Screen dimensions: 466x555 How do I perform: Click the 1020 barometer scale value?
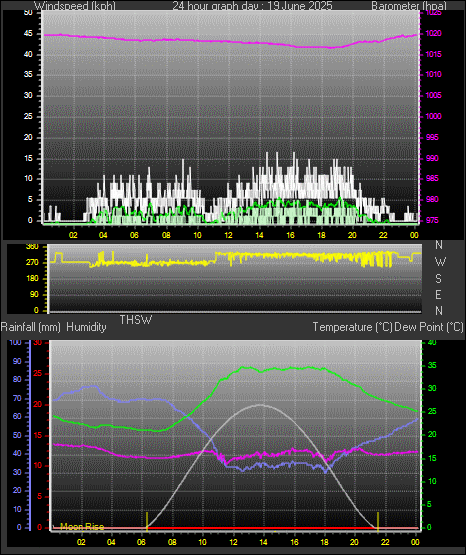tap(433, 34)
